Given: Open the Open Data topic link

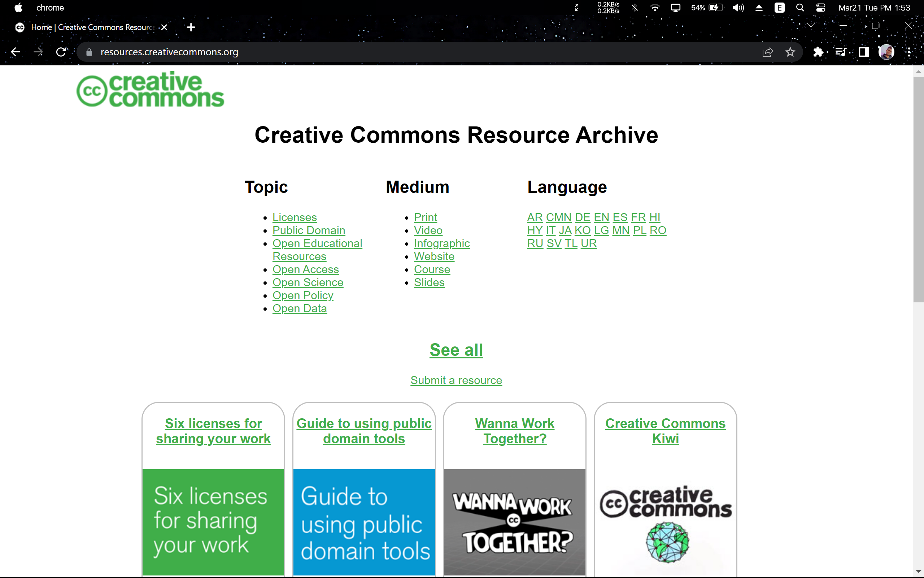Looking at the screenshot, I should click(299, 308).
